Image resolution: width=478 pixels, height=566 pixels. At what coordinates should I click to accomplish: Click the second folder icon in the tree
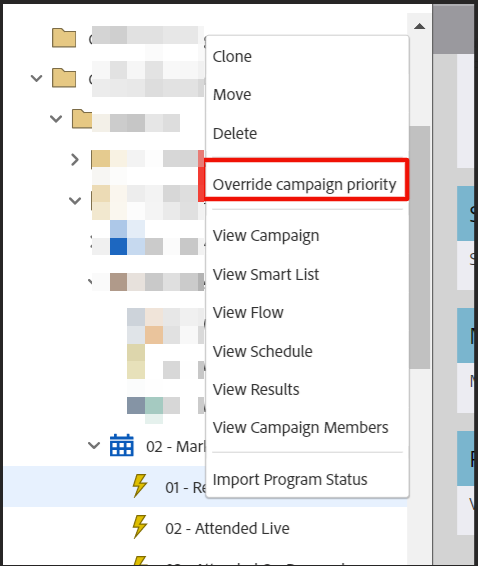coord(64,78)
